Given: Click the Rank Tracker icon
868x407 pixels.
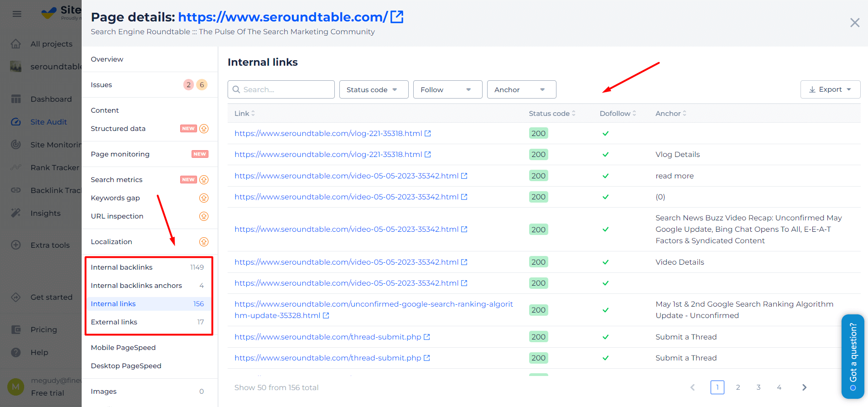Looking at the screenshot, I should pyautogui.click(x=16, y=167).
